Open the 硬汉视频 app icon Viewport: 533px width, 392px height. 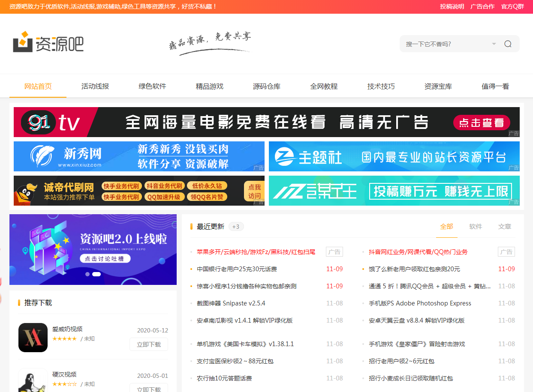tap(33, 380)
